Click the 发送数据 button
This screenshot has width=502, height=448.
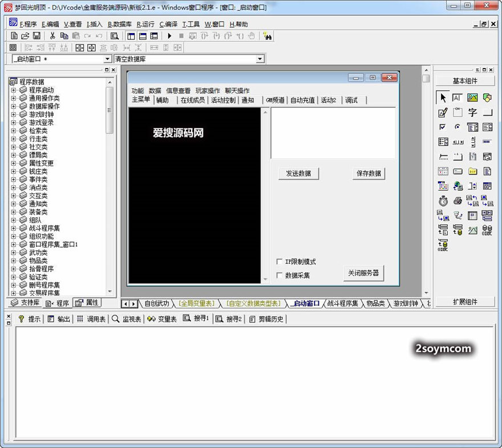click(x=298, y=174)
